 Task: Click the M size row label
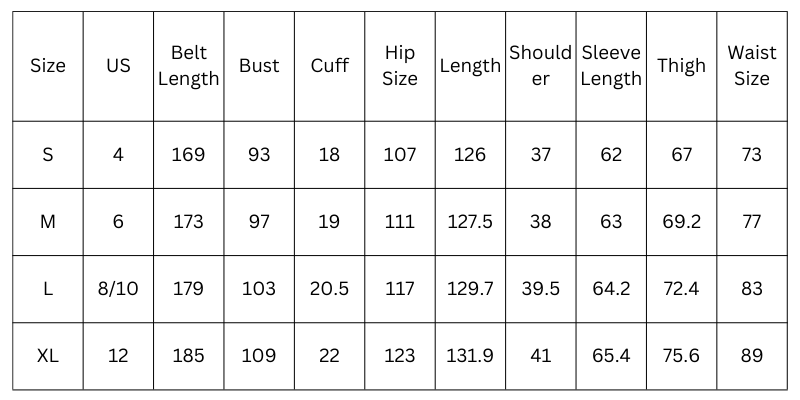(48, 222)
